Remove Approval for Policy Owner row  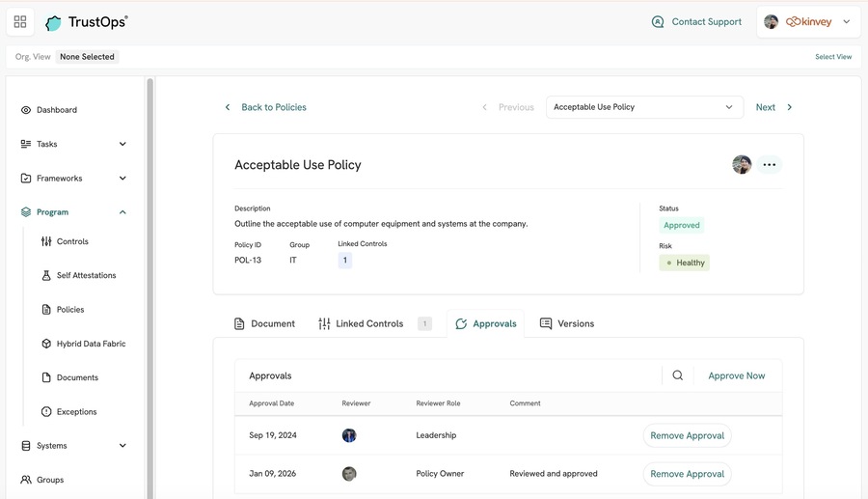click(x=687, y=474)
